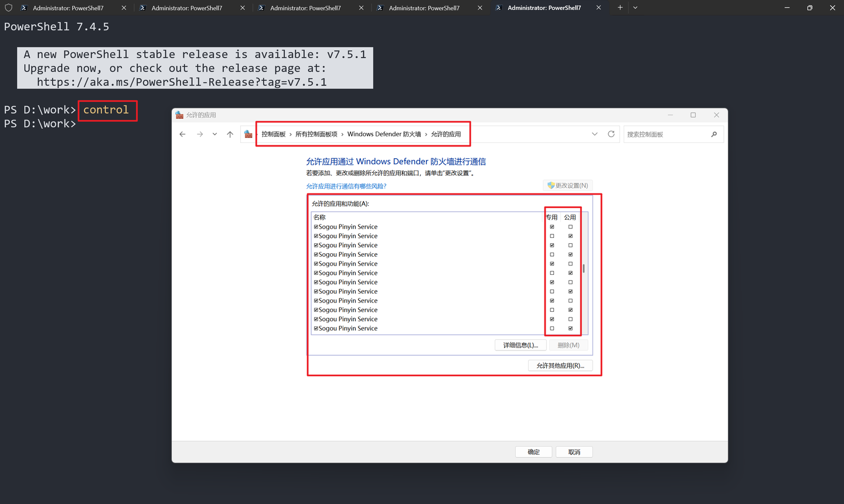Open recent locations dropdown beside forward arrow
The height and width of the screenshot is (504, 844).
(215, 134)
